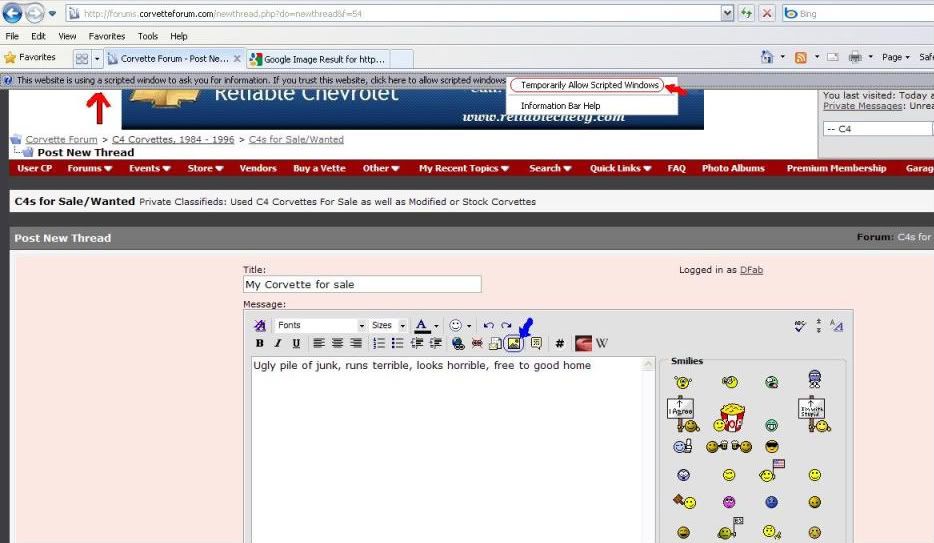Click the browser refresh button

(746, 13)
